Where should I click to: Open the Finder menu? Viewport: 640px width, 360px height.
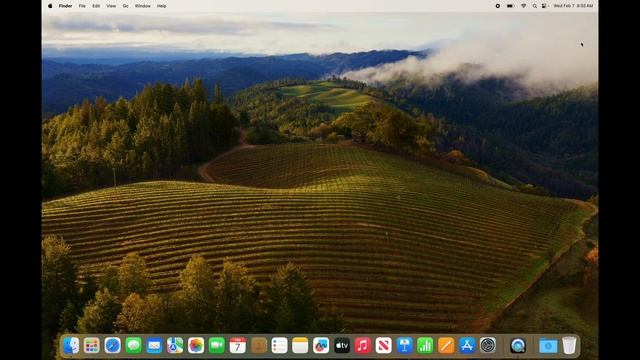click(65, 6)
